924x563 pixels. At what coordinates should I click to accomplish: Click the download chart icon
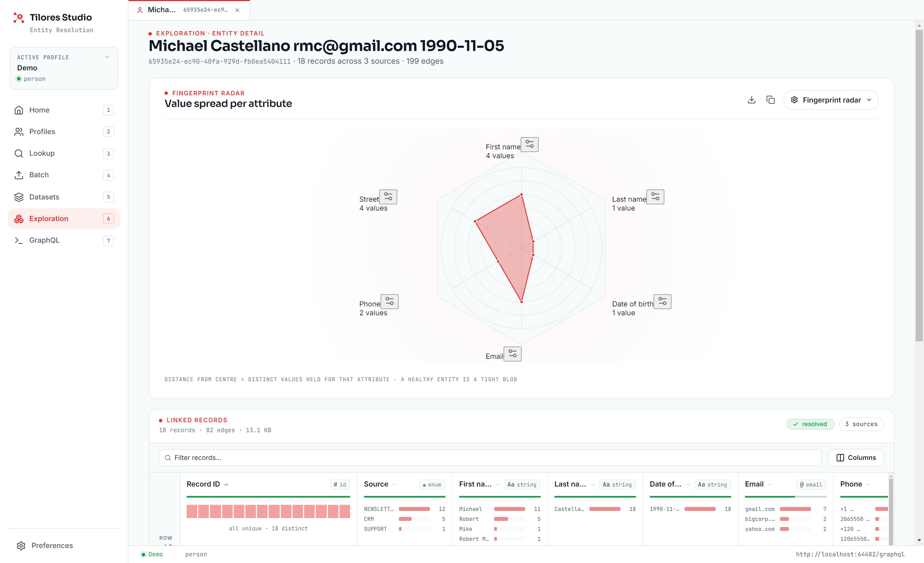coord(751,100)
